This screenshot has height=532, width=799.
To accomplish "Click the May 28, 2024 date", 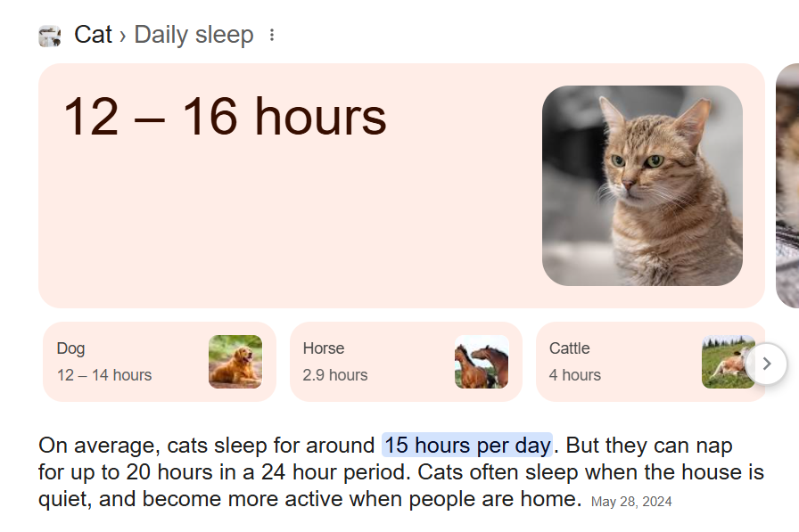I will pyautogui.click(x=631, y=502).
